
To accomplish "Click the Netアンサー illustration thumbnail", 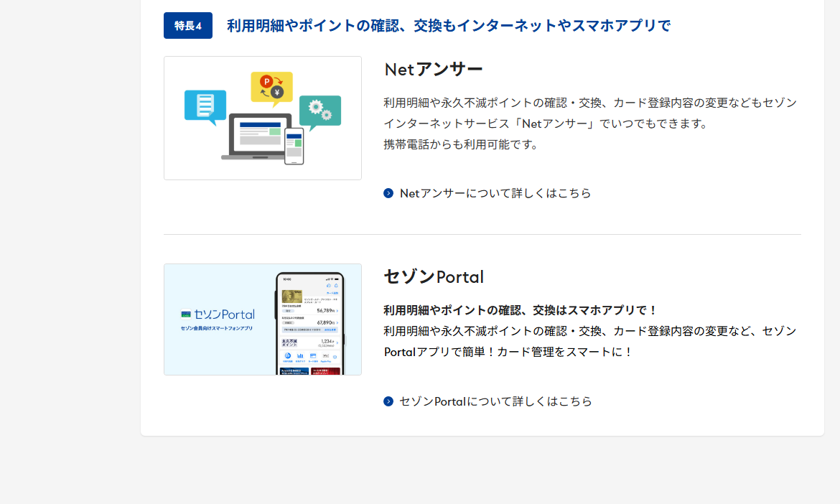I will pos(263,118).
